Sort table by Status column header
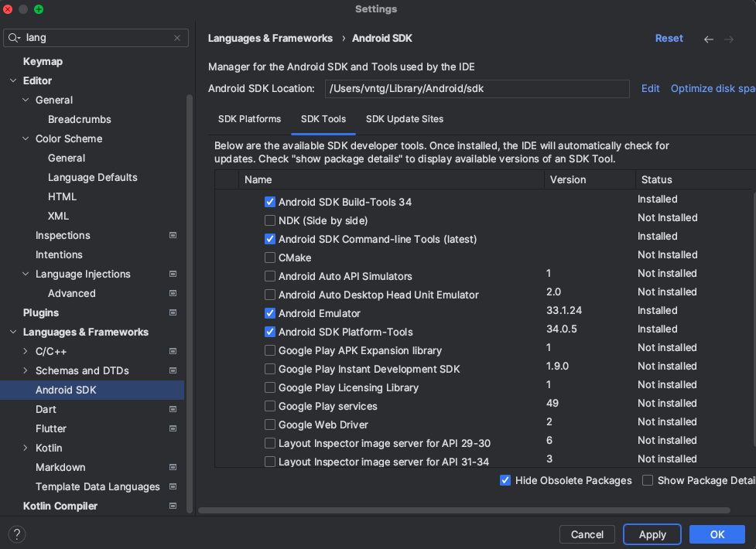The image size is (756, 549). click(x=695, y=179)
